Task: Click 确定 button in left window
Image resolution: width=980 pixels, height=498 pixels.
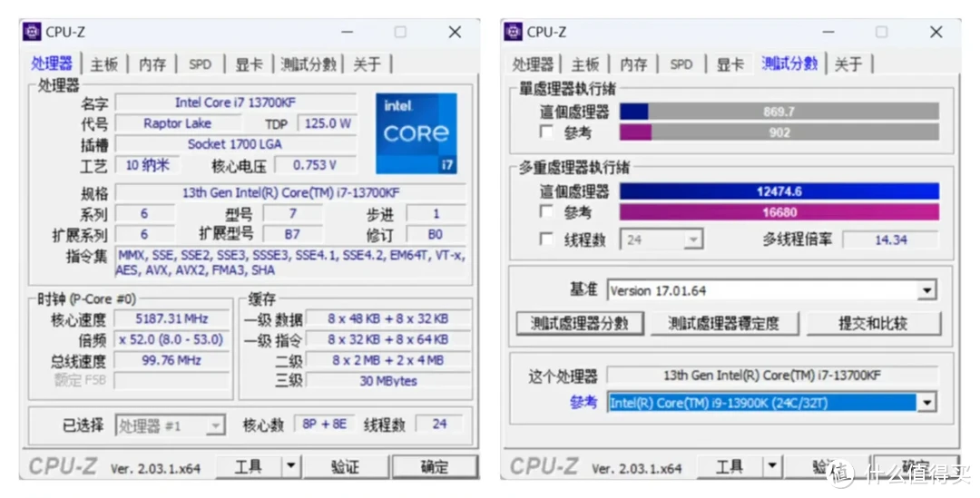Action: pyautogui.click(x=435, y=466)
